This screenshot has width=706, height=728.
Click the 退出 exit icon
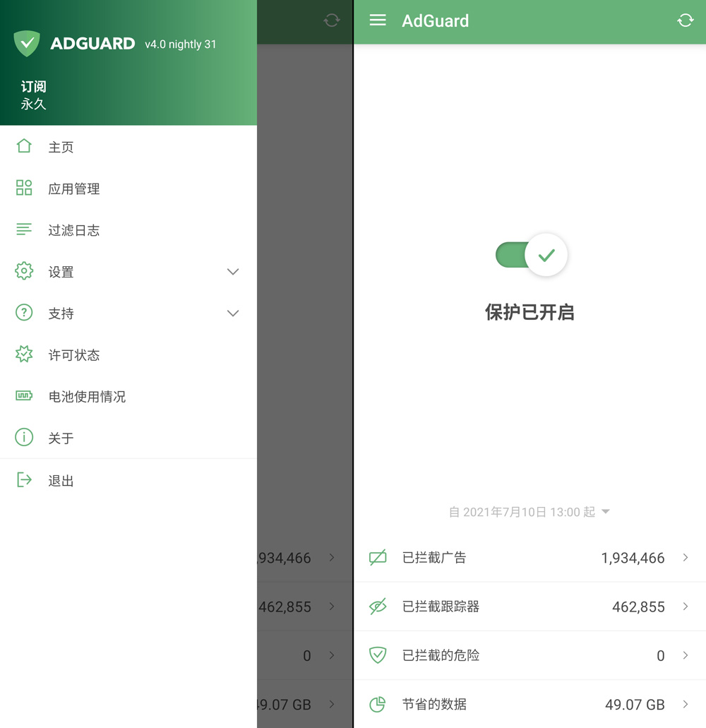click(24, 479)
